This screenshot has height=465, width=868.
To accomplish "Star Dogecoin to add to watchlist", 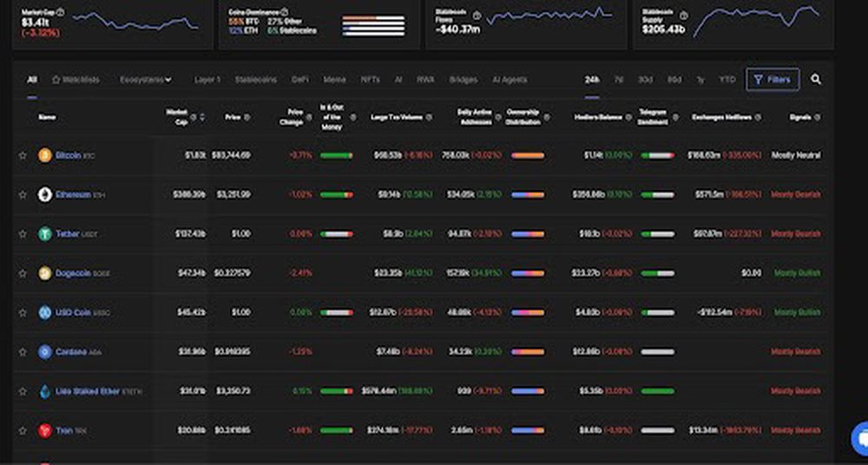I will (23, 273).
